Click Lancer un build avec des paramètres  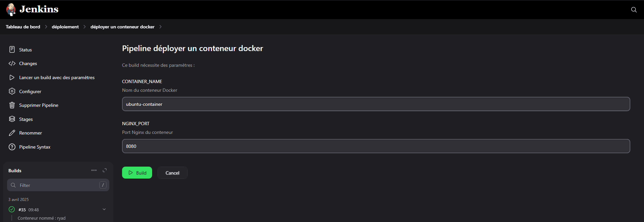[x=57, y=77]
